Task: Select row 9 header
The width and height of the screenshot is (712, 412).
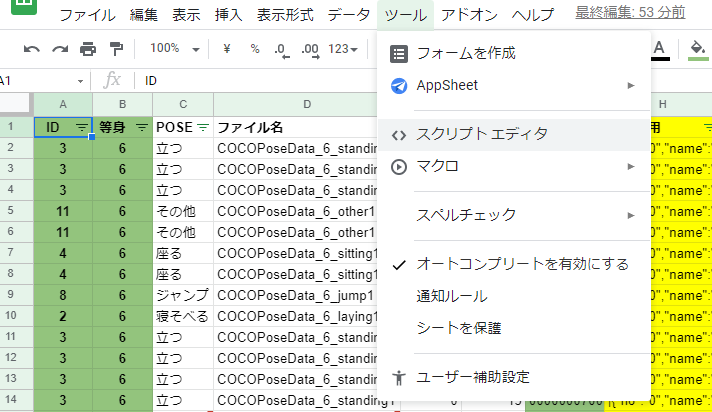Action: tap(17, 295)
